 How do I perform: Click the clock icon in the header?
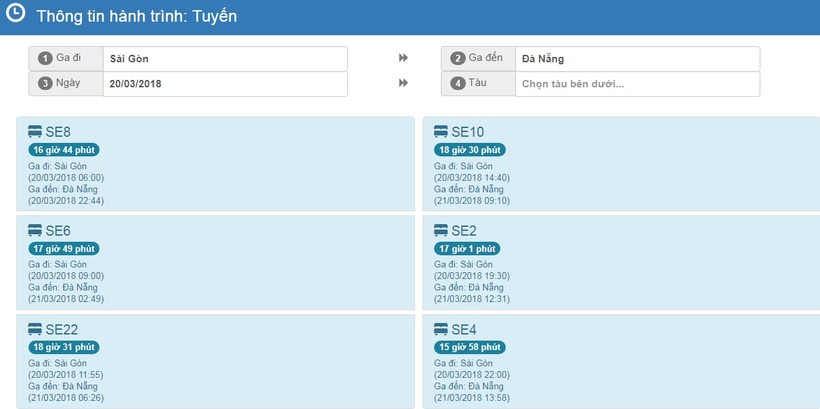click(15, 14)
